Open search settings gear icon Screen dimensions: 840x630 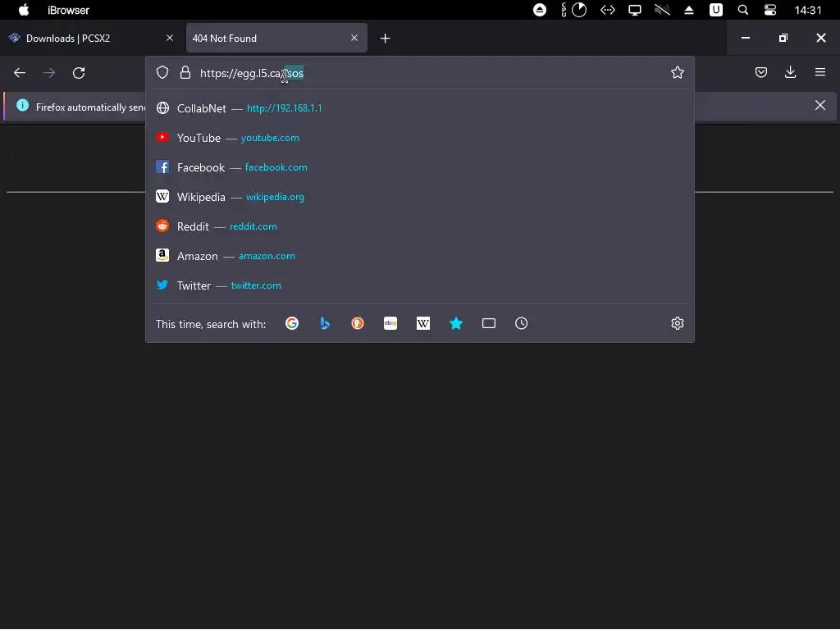coord(677,323)
